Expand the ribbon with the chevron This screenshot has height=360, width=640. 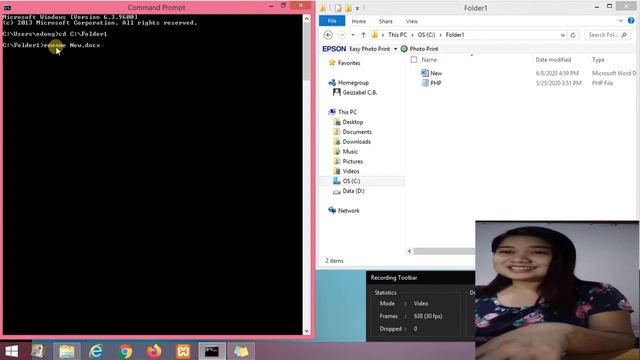tap(620, 20)
